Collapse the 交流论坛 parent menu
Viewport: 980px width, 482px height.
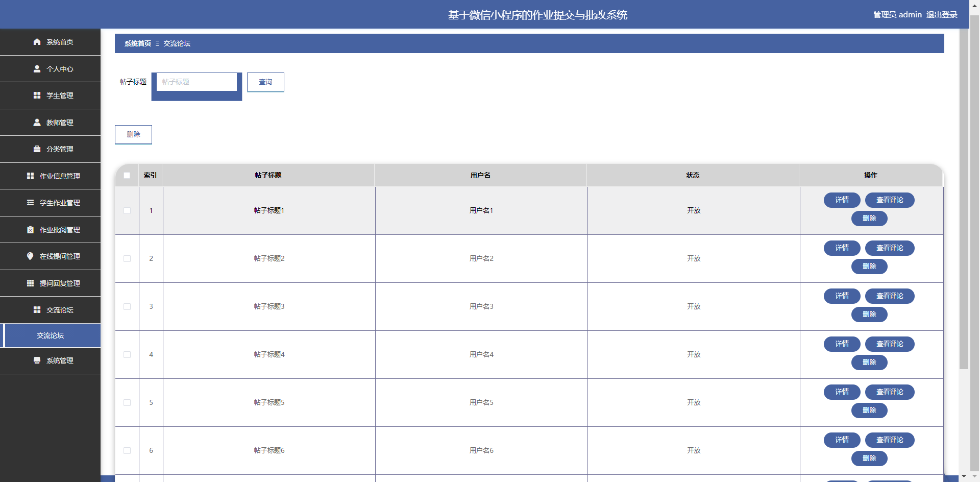pos(50,310)
